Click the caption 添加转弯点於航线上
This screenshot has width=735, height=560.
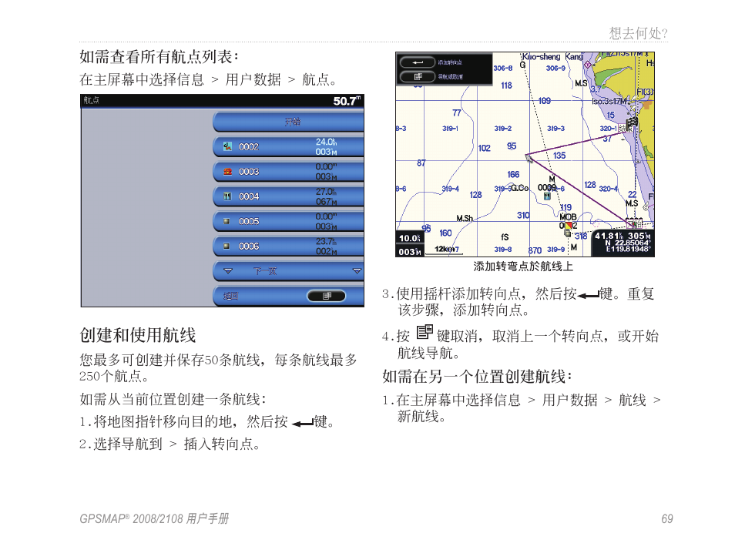523,267
